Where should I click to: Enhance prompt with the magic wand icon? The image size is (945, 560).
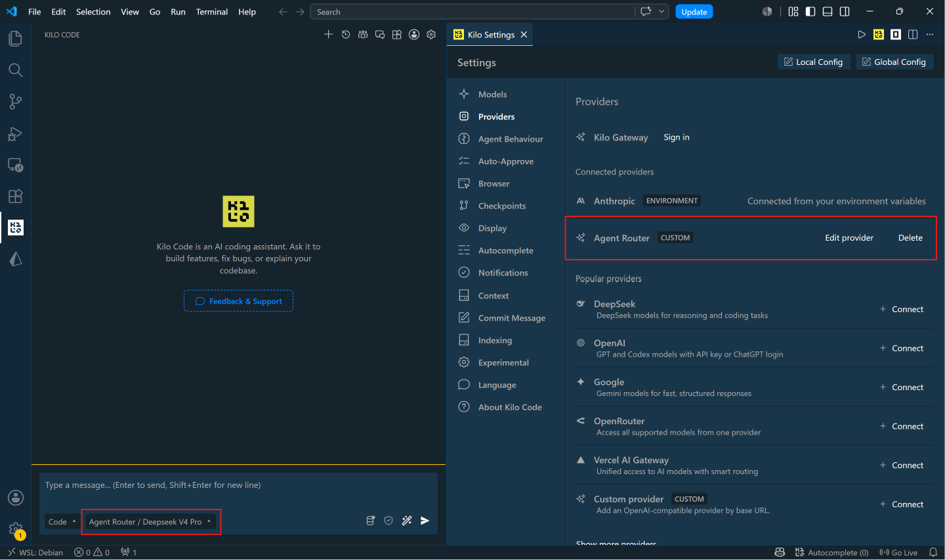407,521
